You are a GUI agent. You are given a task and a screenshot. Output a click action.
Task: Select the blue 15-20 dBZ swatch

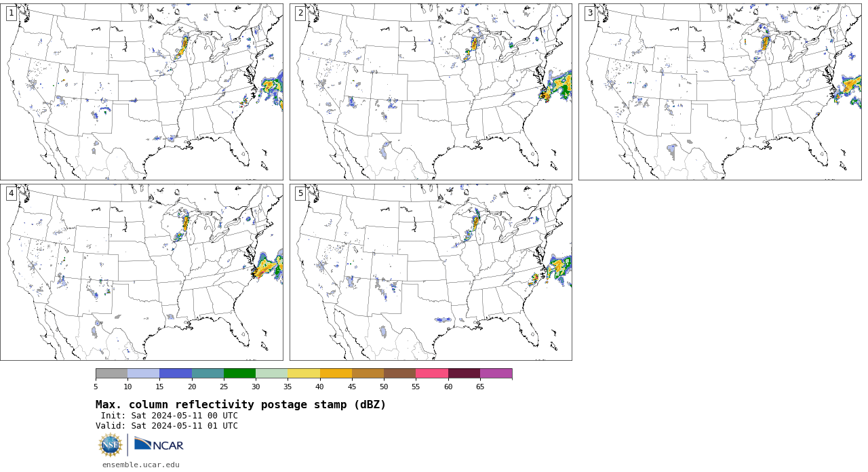pyautogui.click(x=176, y=374)
